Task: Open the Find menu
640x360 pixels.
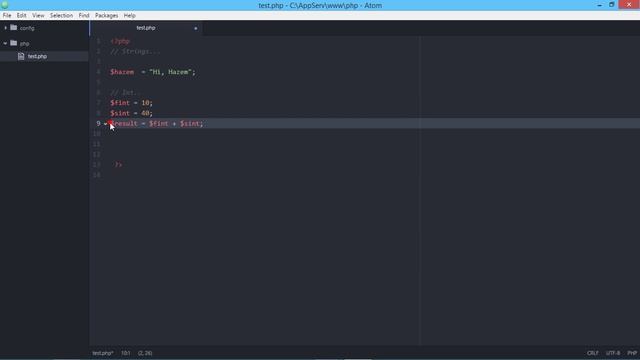Action: click(84, 16)
